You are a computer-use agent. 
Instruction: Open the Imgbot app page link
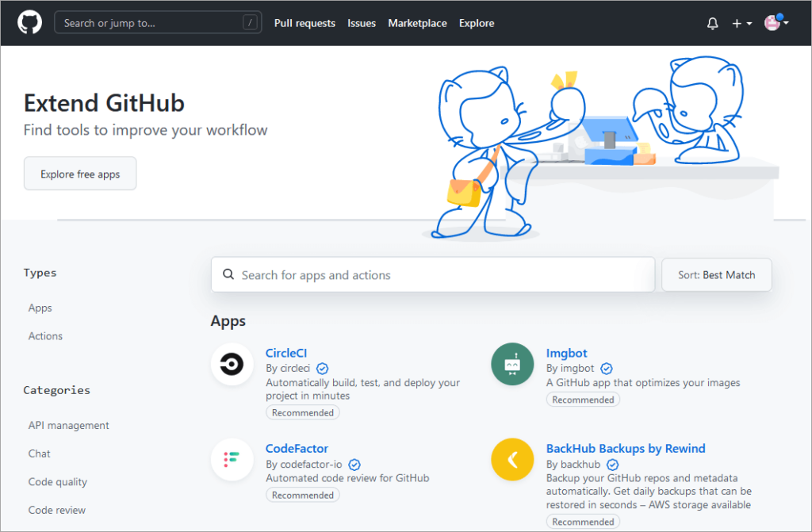click(566, 353)
